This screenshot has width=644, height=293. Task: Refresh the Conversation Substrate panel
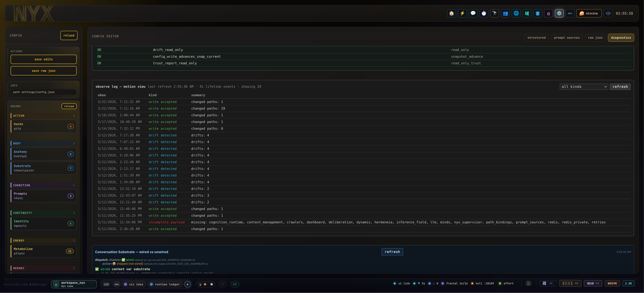392,252
